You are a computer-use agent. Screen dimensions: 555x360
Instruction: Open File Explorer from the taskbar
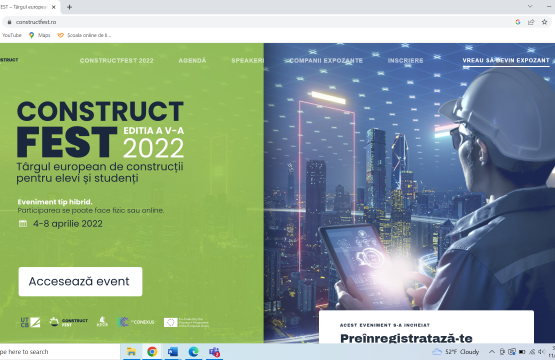point(132,352)
